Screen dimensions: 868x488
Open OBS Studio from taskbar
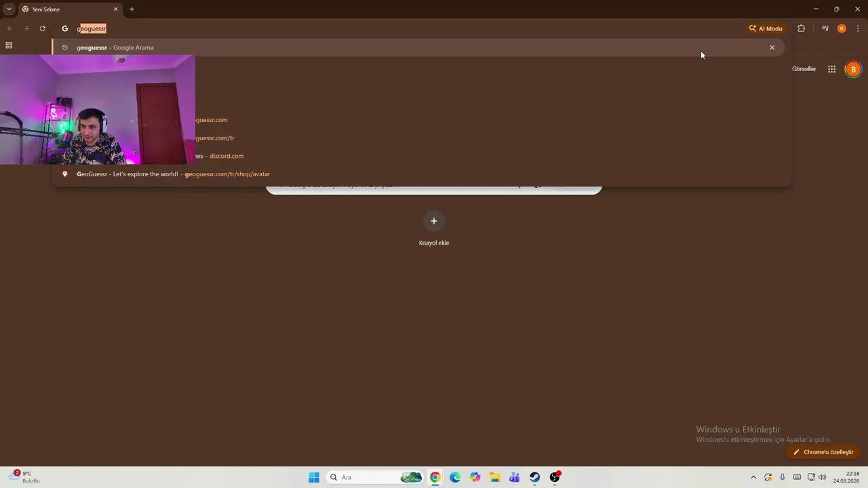pos(555,477)
